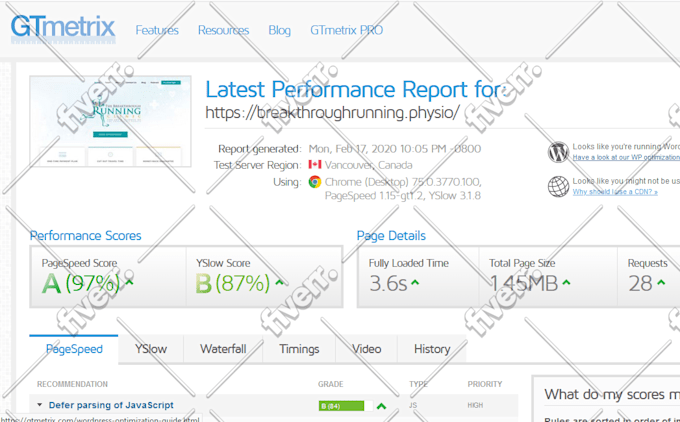Click the arrow next to 28 requests
The height and width of the screenshot is (422, 680).
[661, 283]
